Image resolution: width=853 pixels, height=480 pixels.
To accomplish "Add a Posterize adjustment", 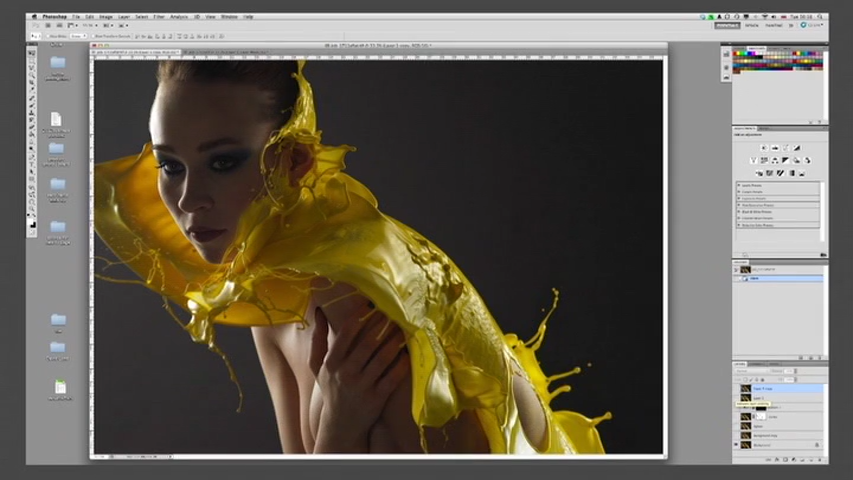I will pos(770,173).
